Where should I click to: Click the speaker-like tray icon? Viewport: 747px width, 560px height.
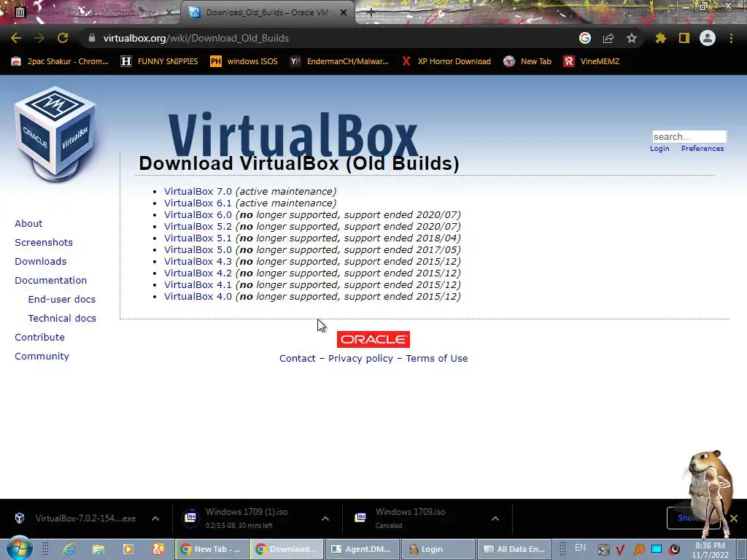675,550
